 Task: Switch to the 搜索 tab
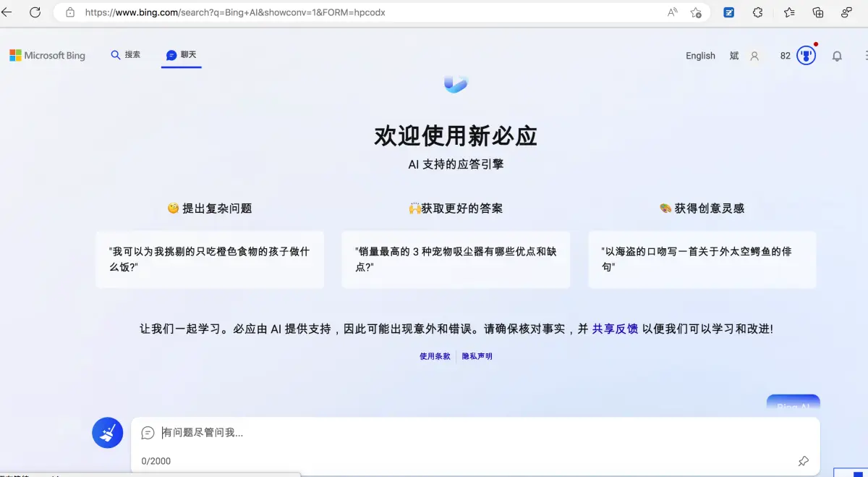pos(125,54)
